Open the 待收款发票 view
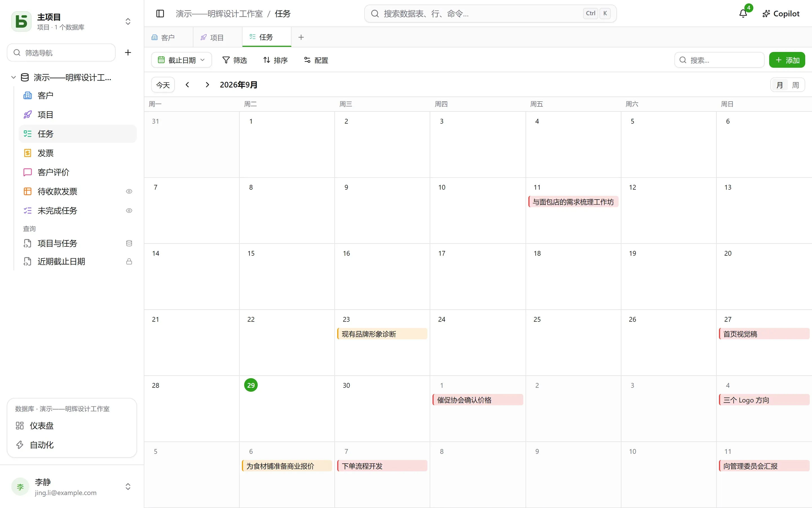This screenshot has height=508, width=812. (78, 191)
